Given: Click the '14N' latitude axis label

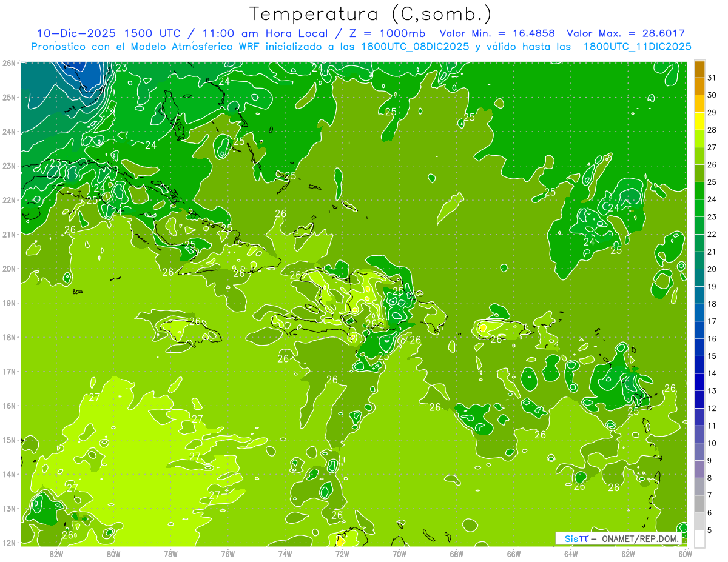Looking at the screenshot, I should click(8, 474).
